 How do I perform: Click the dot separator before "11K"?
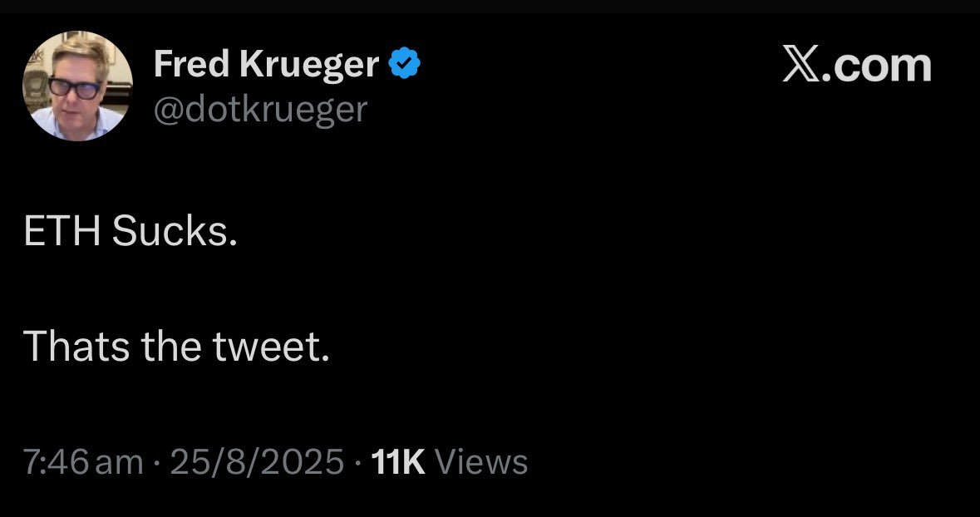358,462
